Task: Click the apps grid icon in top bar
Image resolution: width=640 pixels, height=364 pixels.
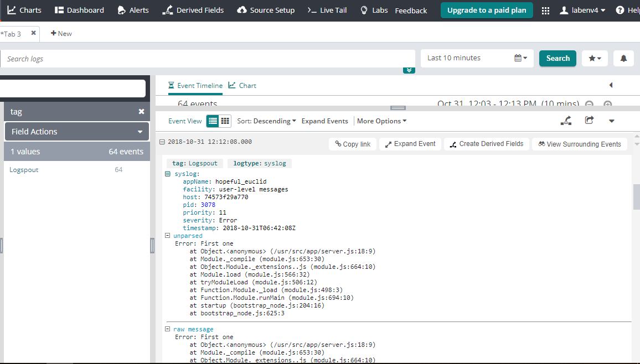Action: (545, 11)
